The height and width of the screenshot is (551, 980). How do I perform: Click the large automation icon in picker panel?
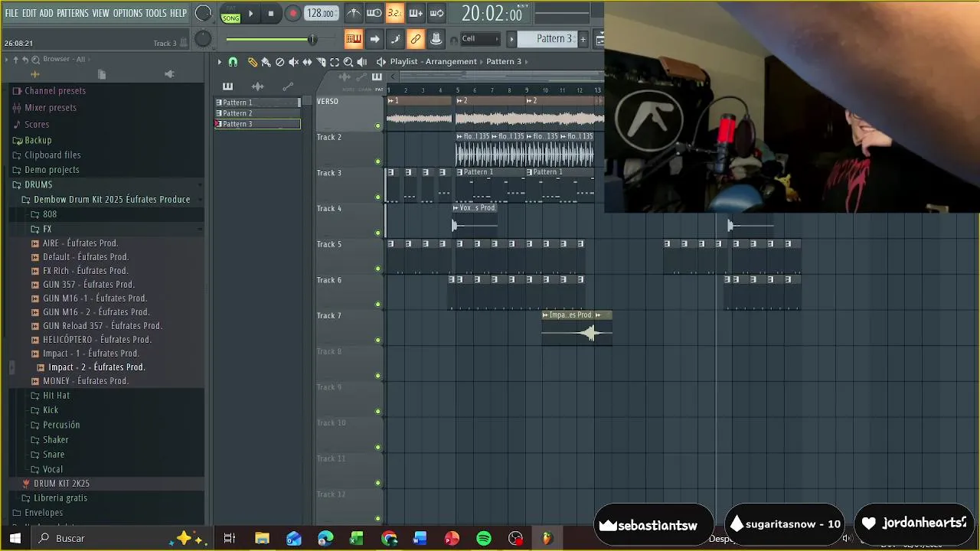click(288, 86)
